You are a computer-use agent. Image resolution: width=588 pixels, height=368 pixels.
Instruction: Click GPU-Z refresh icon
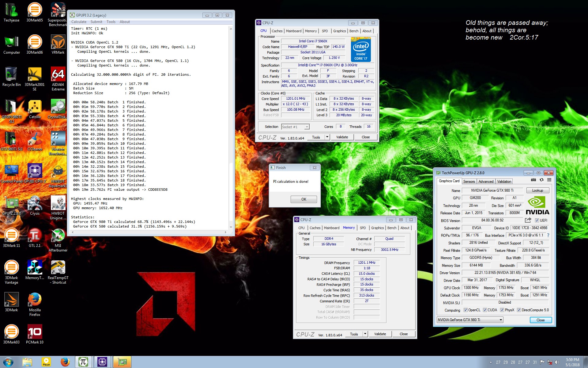[x=541, y=180]
